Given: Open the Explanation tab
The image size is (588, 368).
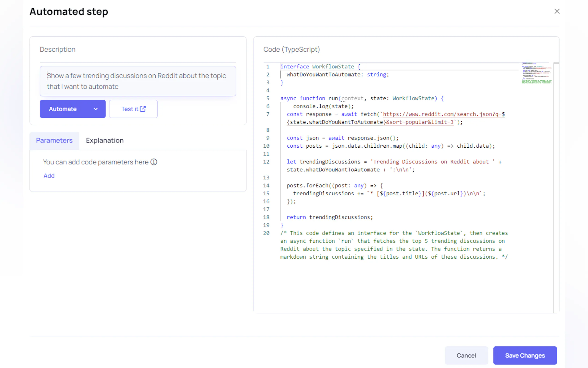Looking at the screenshot, I should coord(105,140).
